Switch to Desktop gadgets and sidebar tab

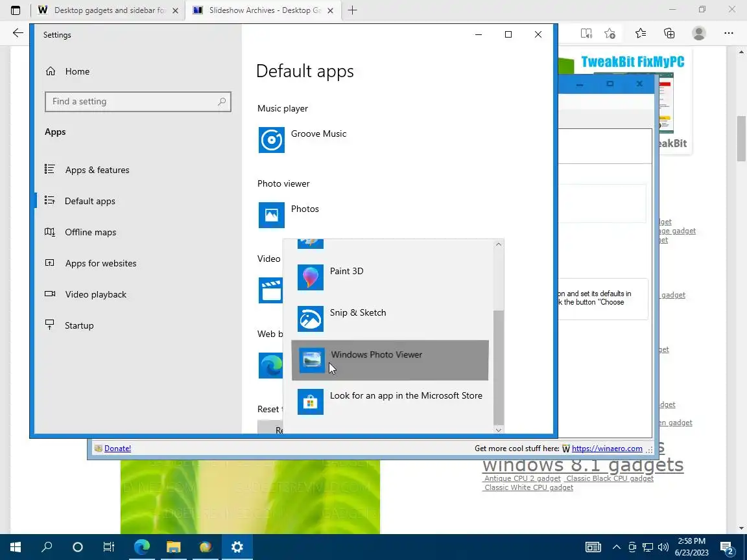point(109,10)
